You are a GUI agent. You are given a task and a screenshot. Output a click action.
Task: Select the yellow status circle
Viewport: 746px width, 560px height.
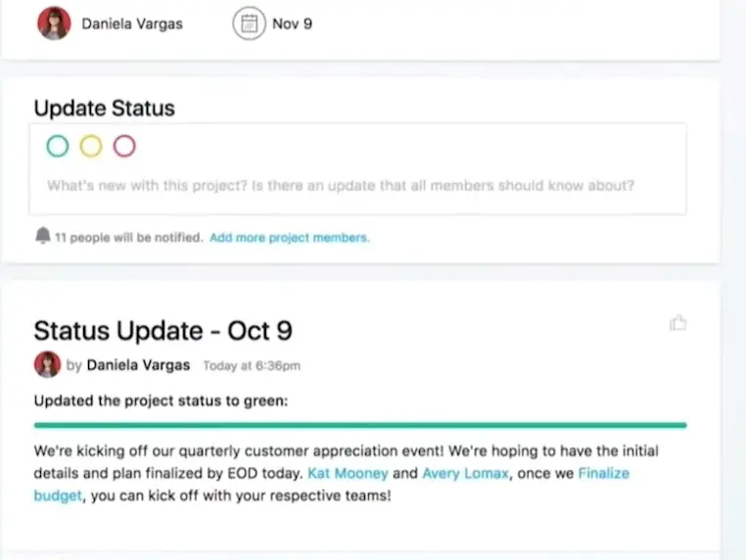click(91, 147)
